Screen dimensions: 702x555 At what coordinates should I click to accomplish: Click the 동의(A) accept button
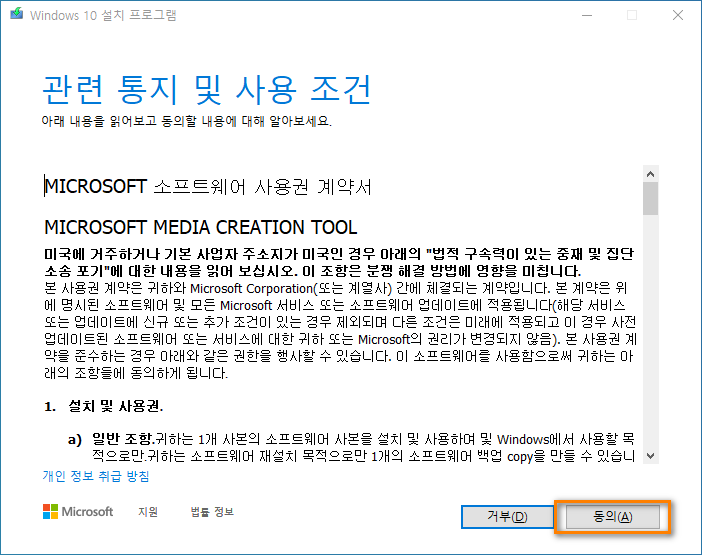pyautogui.click(x=612, y=517)
